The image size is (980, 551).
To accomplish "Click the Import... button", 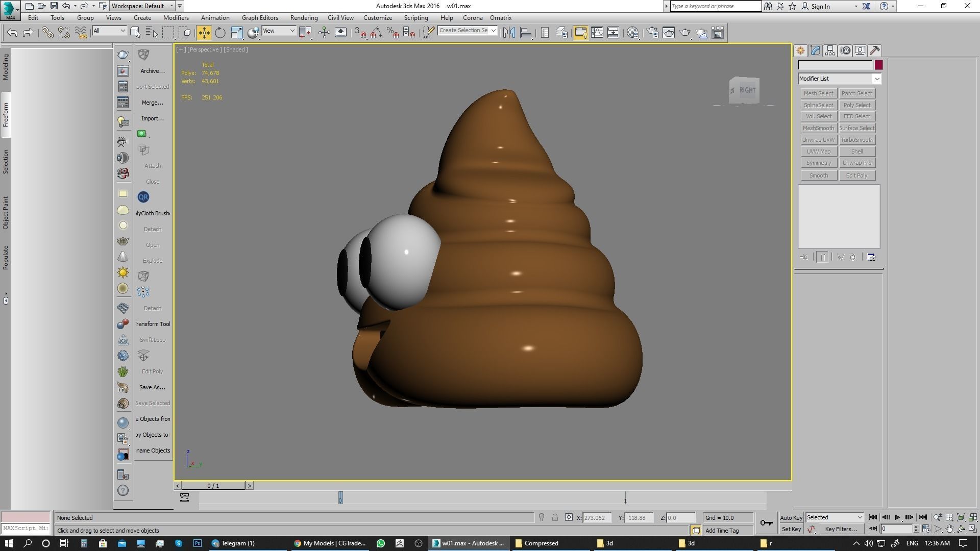I will pos(152,118).
